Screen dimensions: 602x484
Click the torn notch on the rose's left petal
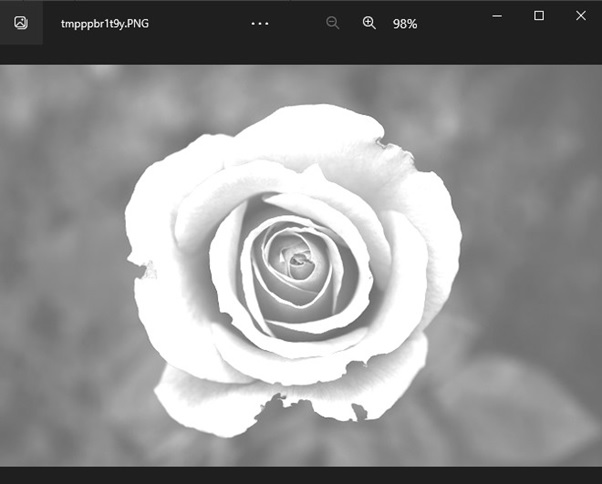144,269
